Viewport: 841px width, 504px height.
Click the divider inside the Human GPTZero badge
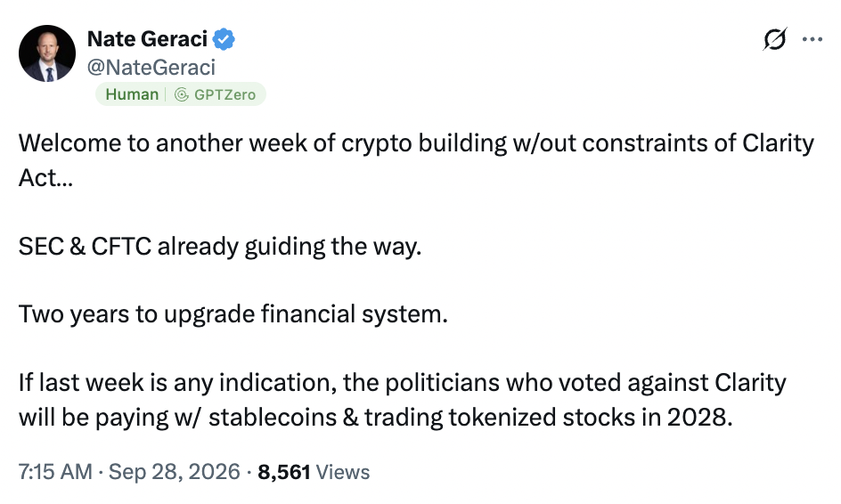pyautogui.click(x=165, y=94)
